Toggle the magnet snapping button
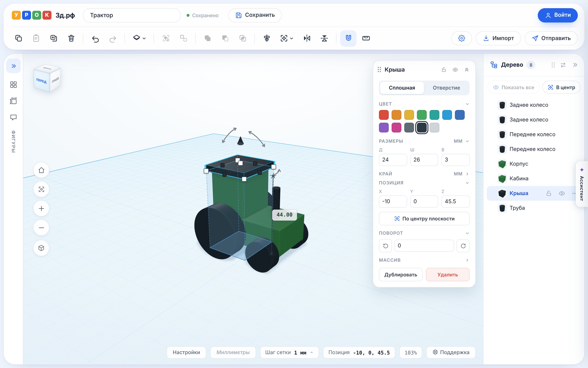Screen dimensions: 588x368 click(x=348, y=38)
